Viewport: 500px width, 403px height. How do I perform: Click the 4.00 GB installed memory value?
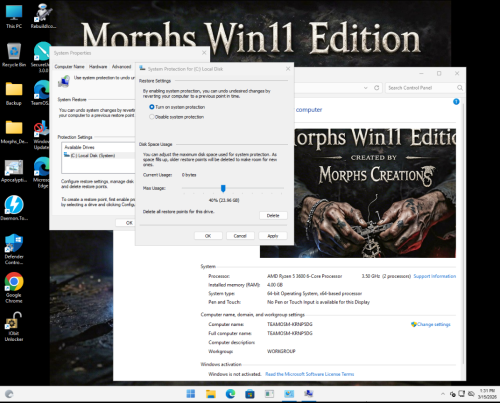point(275,285)
